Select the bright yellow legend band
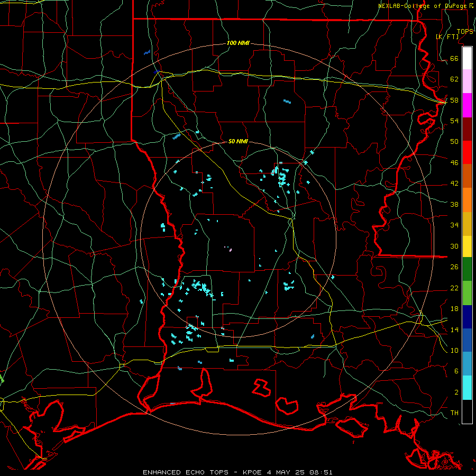 (x=467, y=246)
